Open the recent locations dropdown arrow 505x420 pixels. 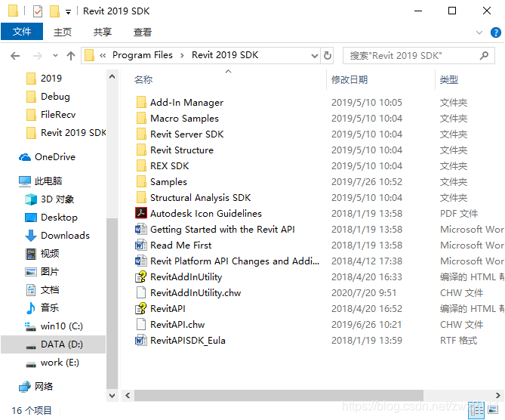[x=55, y=56]
